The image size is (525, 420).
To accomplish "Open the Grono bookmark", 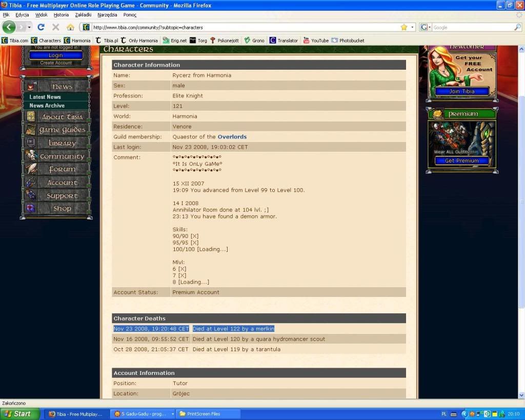I will 254,41.
